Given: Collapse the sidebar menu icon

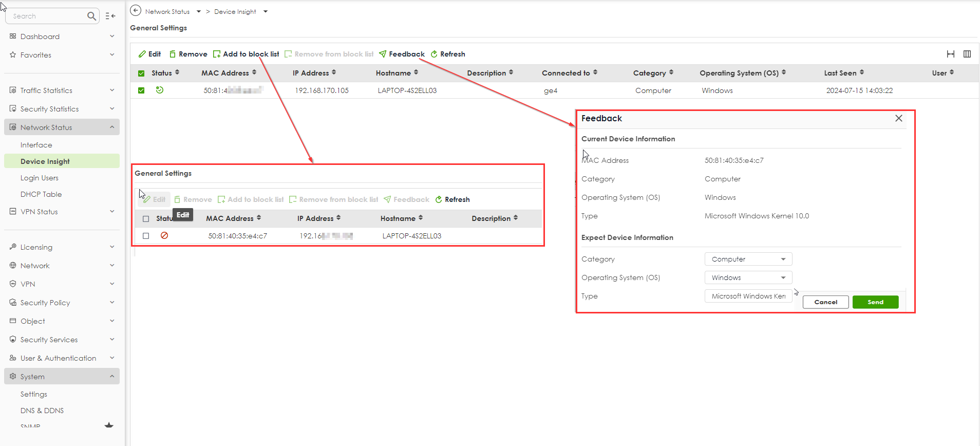Looking at the screenshot, I should point(110,16).
